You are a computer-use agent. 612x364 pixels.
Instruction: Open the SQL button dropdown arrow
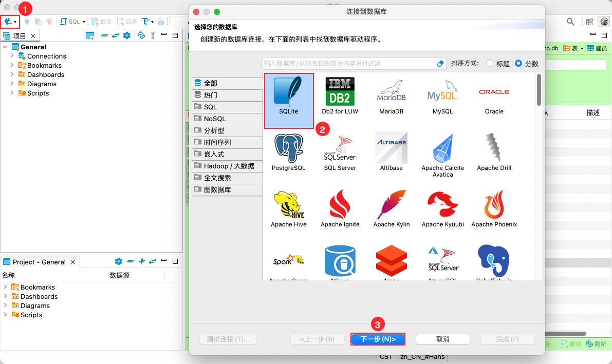[84, 22]
